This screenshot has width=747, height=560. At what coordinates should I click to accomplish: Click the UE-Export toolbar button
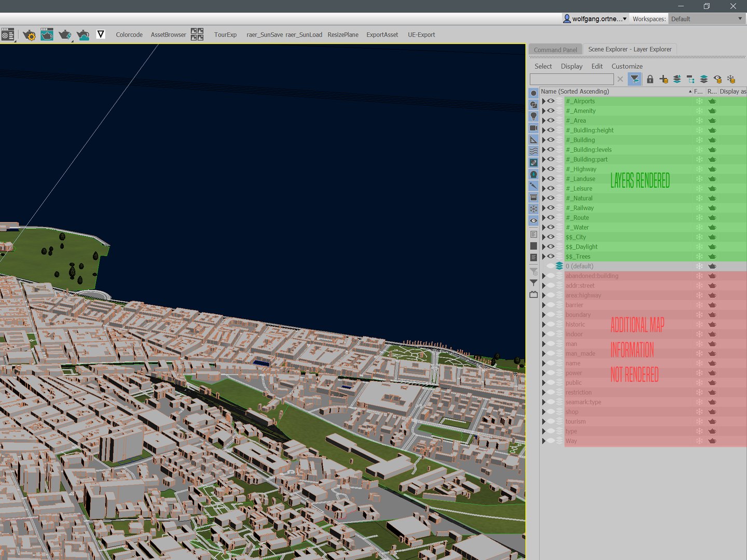point(421,35)
